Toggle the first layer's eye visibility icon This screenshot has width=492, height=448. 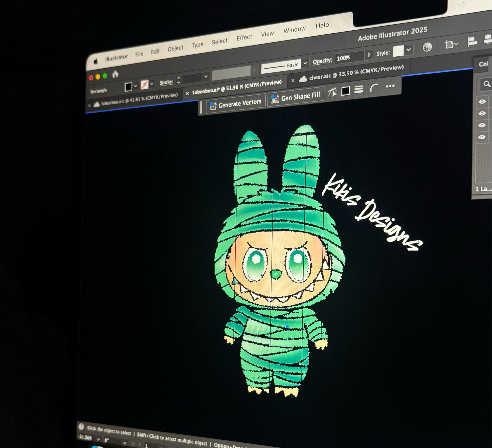click(482, 102)
